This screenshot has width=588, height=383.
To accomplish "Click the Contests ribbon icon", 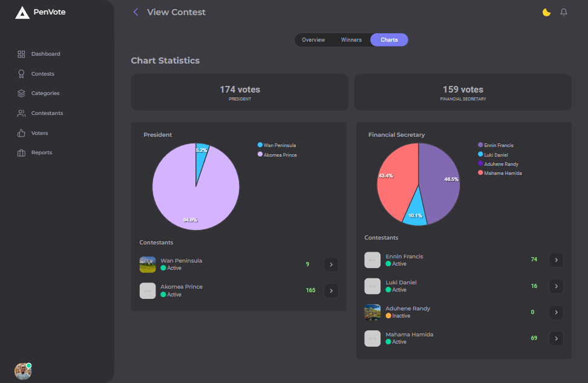I will coord(21,74).
